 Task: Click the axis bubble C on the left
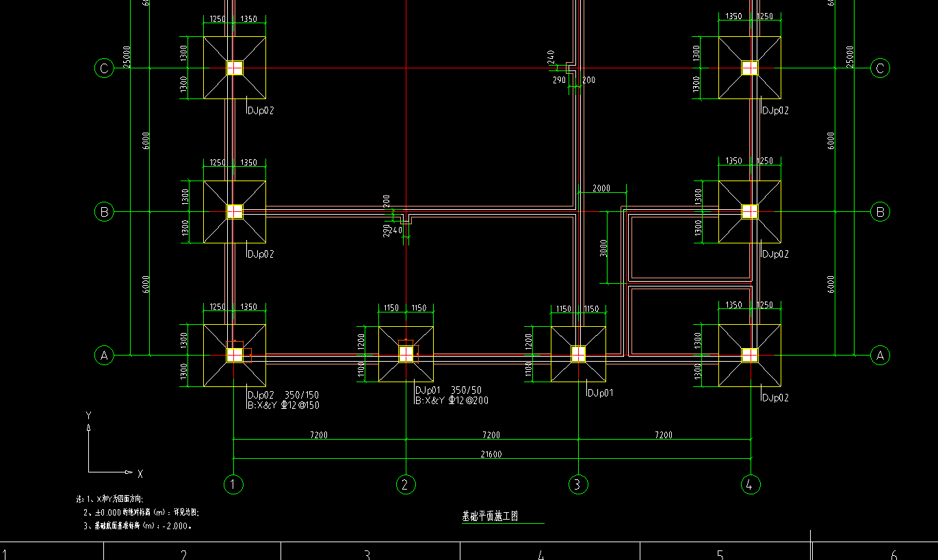point(104,68)
